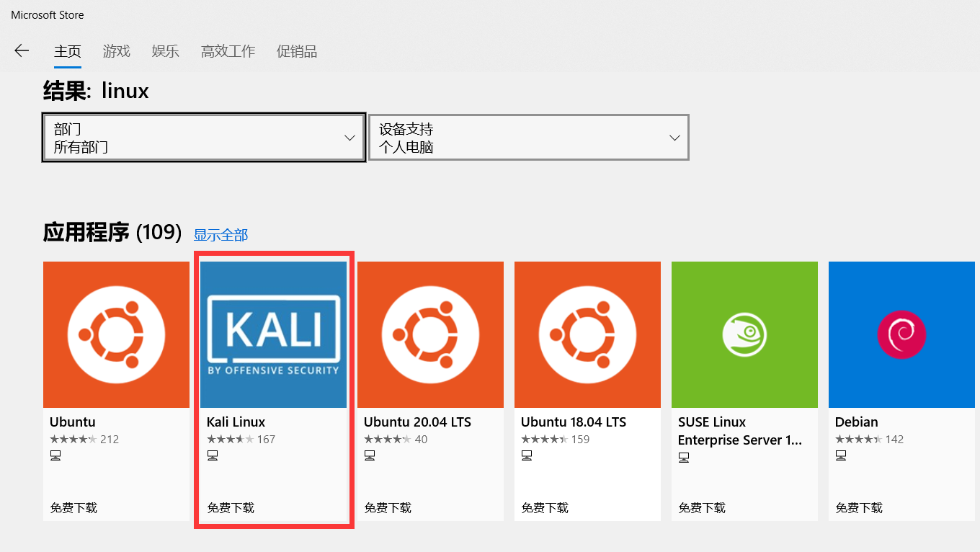Open the 设备支持 device support dropdown
Screen dimensions: 980x552
click(x=528, y=137)
